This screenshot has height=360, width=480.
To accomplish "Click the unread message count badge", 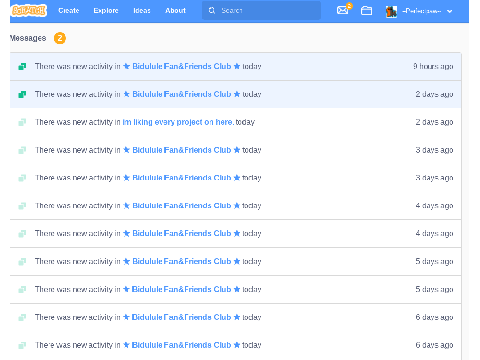I will point(60,38).
